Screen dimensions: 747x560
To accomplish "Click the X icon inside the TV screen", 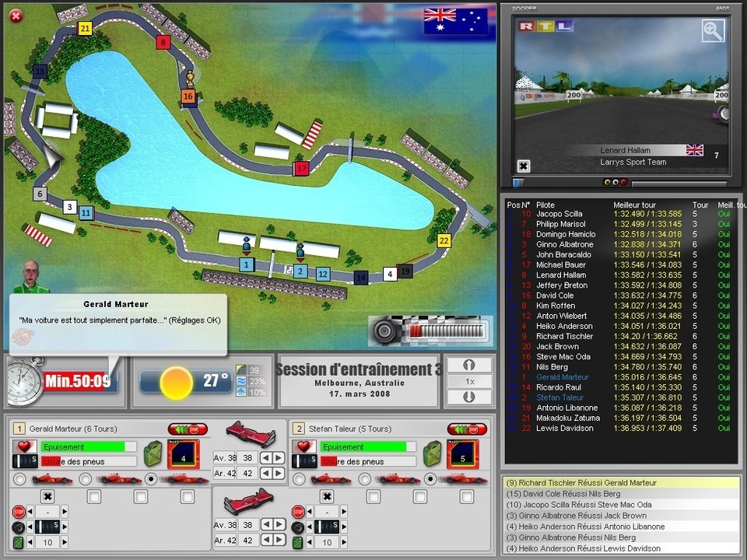I will coord(524,166).
